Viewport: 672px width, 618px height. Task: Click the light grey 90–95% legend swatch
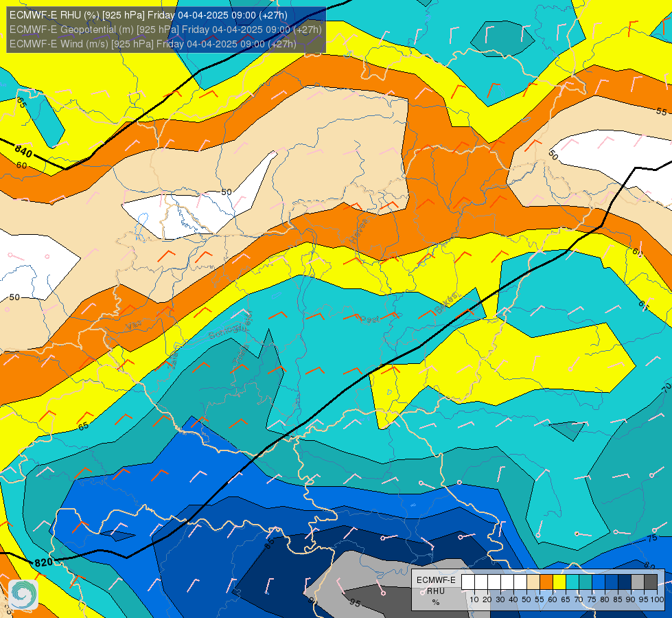click(638, 582)
